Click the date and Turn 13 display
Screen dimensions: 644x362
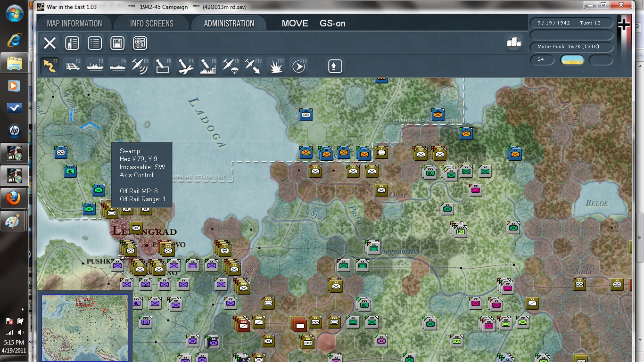[x=572, y=23]
